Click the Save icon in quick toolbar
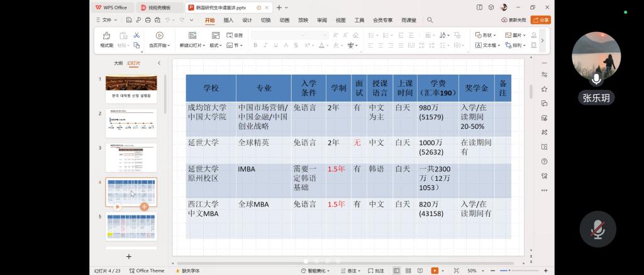 point(129,20)
